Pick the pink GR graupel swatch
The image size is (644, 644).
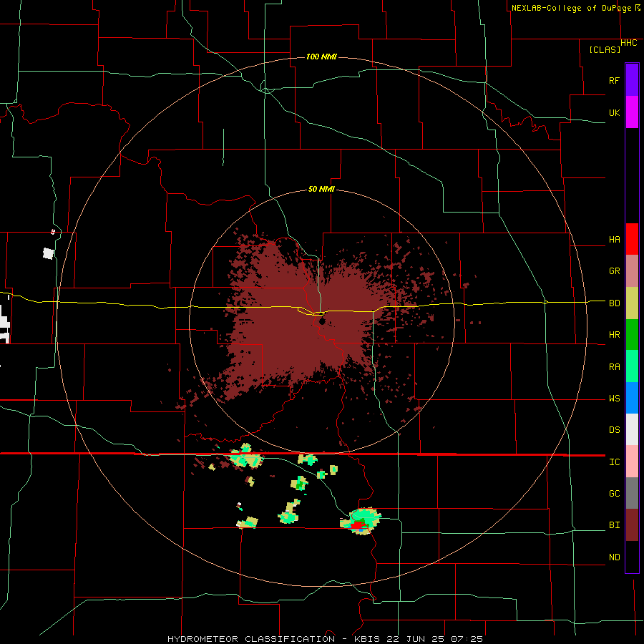[x=632, y=270]
